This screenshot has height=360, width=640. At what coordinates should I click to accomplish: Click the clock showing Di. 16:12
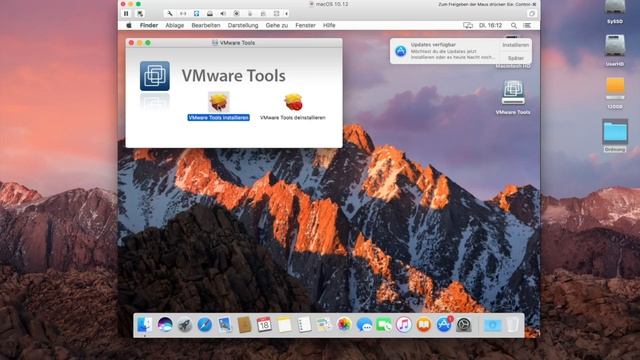pyautogui.click(x=490, y=25)
